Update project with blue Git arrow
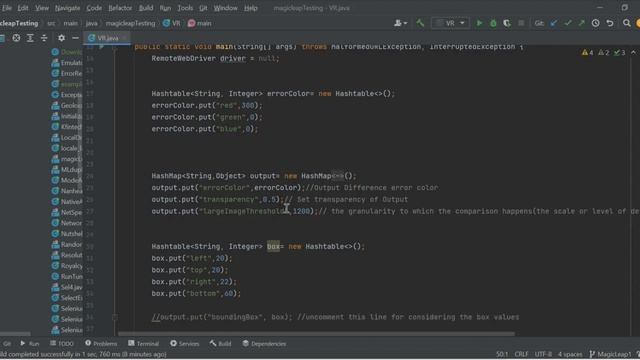 [x=553, y=23]
